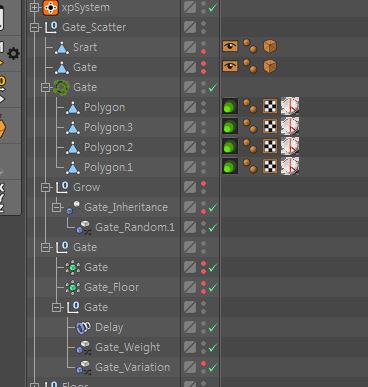Click the Grow null object icon
368x387 pixels.
(62, 187)
